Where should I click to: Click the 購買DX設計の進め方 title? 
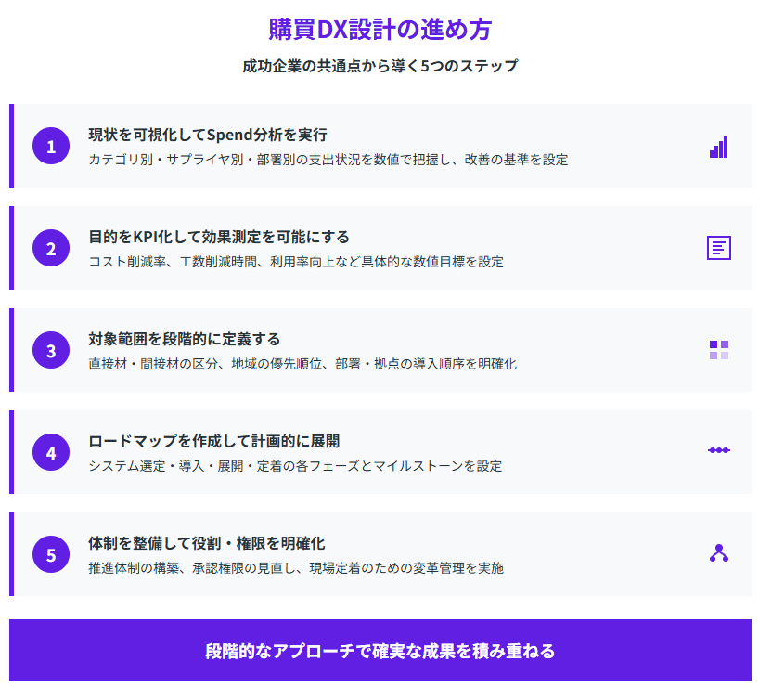point(380,30)
